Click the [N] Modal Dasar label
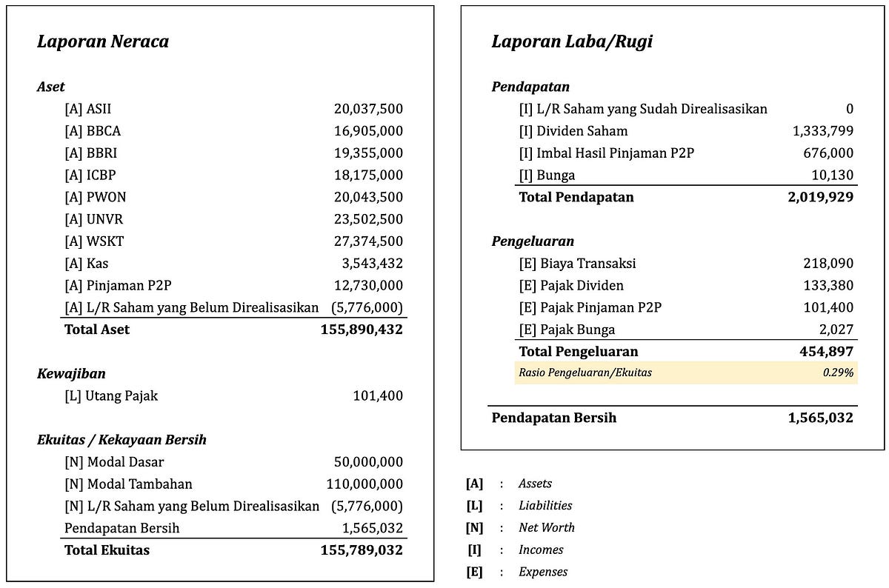Viewport: 889px width, 588px height. 110,462
